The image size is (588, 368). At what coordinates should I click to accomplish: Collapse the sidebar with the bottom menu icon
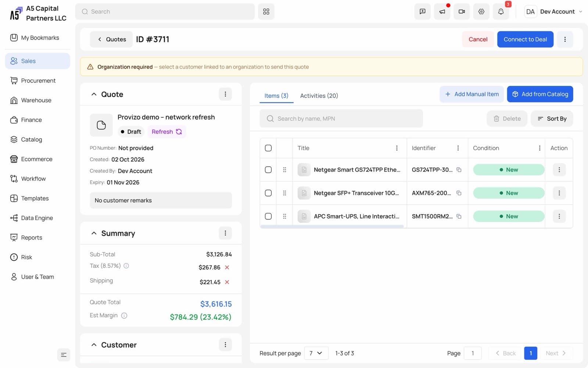(x=64, y=355)
